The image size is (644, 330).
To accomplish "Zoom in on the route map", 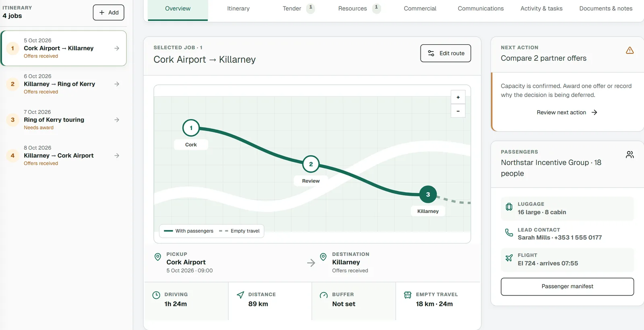I will [458, 97].
